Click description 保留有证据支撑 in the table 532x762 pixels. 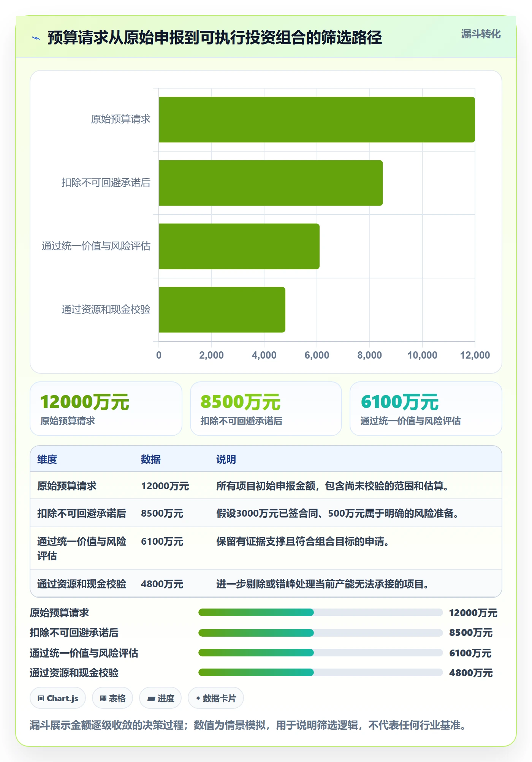(x=303, y=541)
